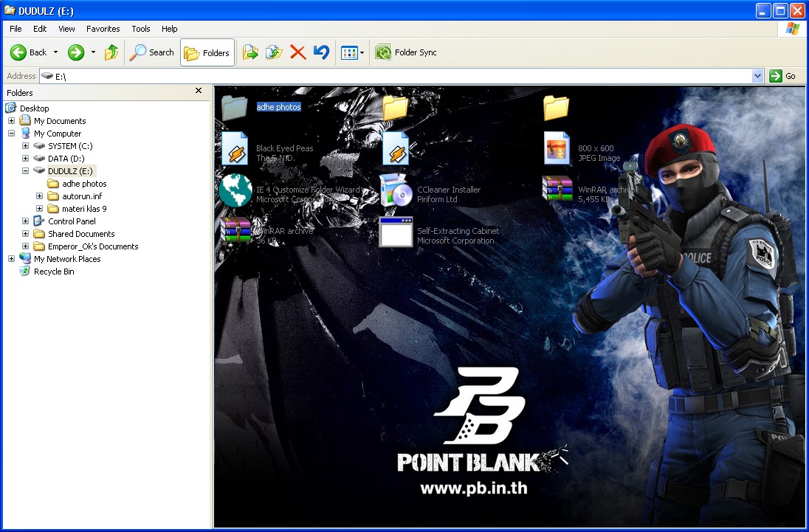Open the File menu

click(16, 29)
